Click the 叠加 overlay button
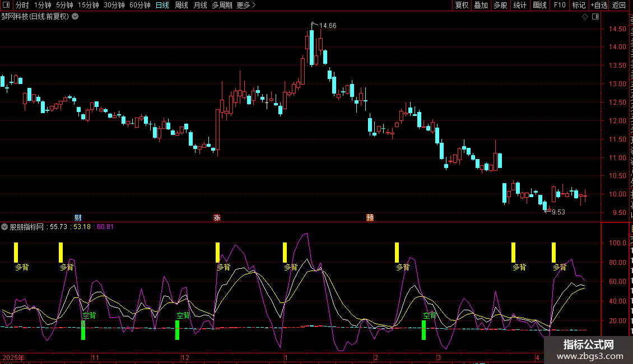633x364 pixels. (481, 5)
